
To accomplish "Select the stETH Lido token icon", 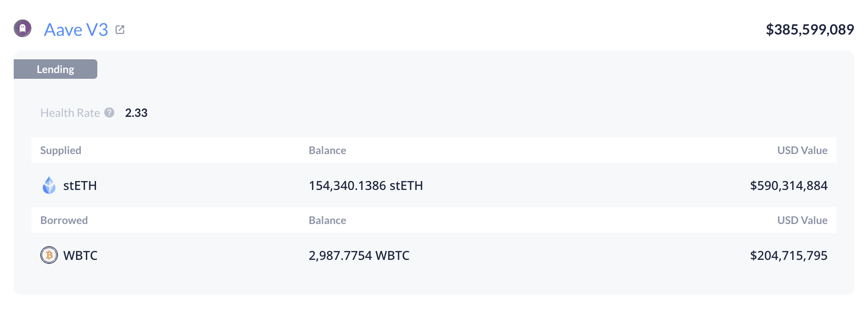I will [x=49, y=185].
